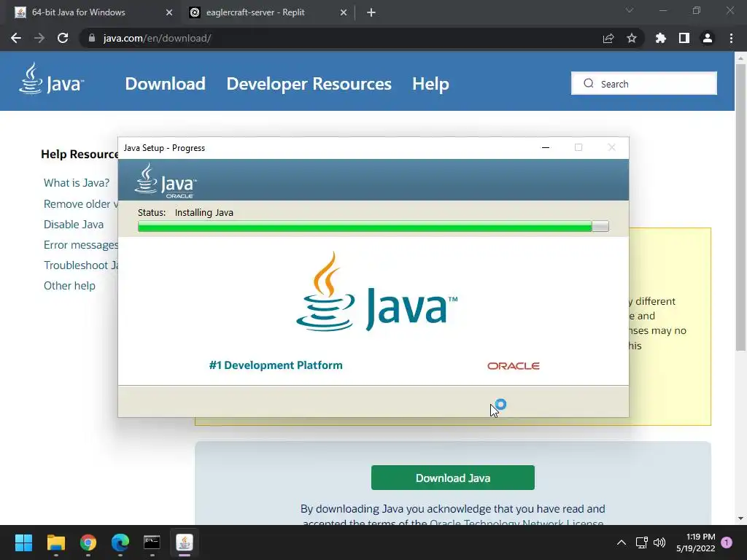Select the Java installer taskbar icon

[x=185, y=542]
